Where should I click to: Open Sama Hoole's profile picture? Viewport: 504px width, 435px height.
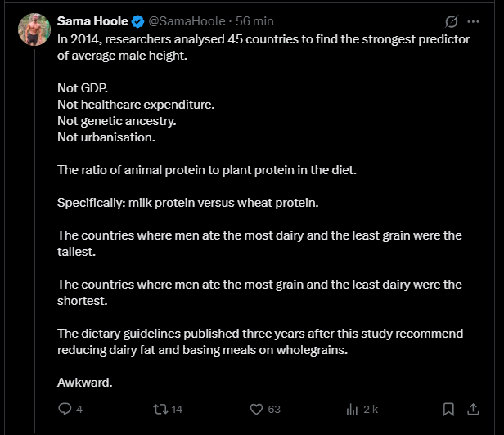click(x=34, y=29)
